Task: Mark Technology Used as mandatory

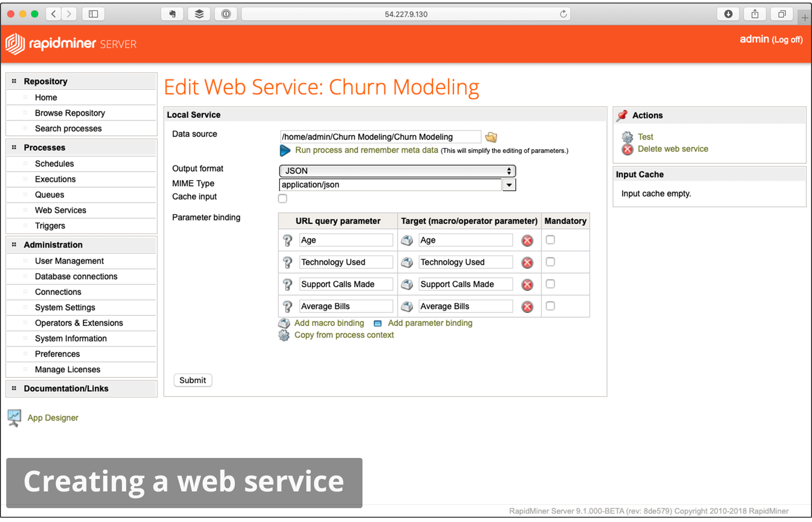Action: point(550,262)
